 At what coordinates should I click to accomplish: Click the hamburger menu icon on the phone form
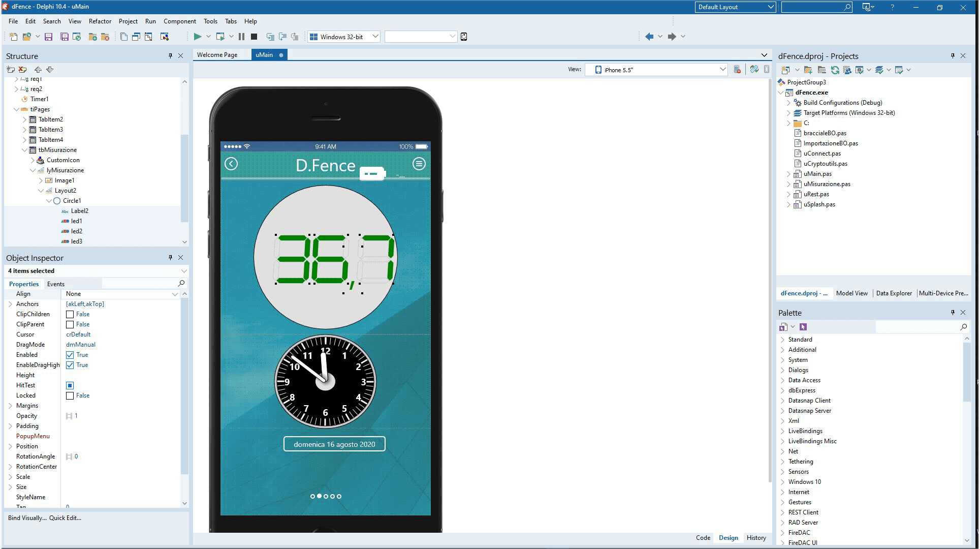(419, 164)
